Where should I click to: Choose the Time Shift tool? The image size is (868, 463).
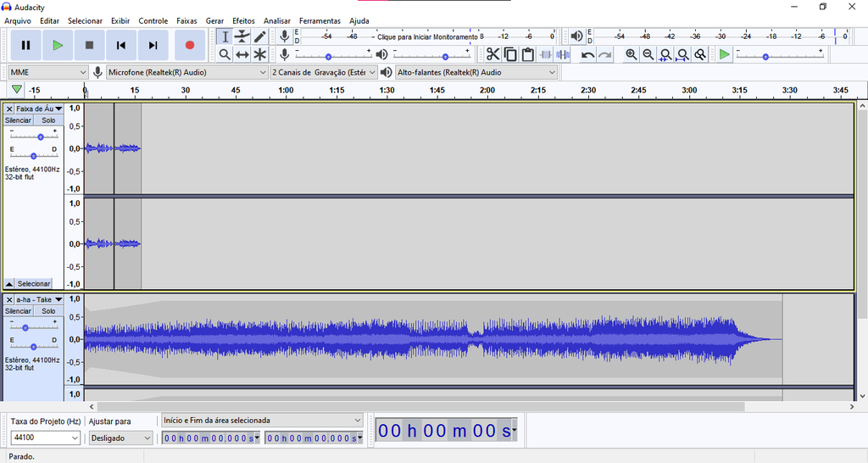point(242,55)
